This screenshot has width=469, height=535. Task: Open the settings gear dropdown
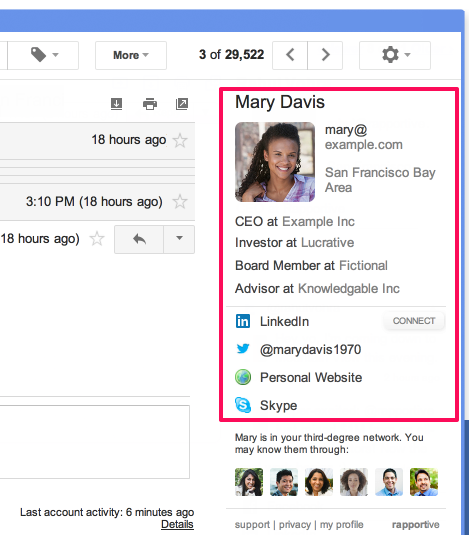coord(395,55)
